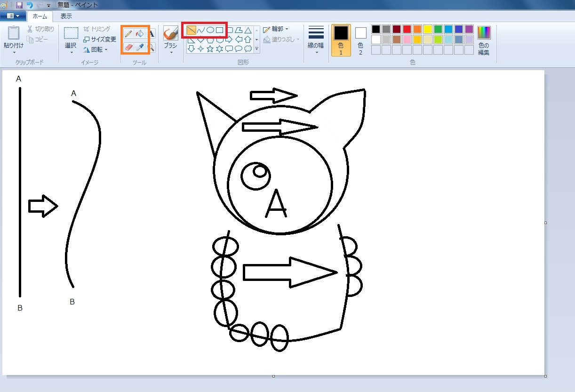Select the Text tool (A icon)
Image resolution: width=575 pixels, height=392 pixels.
[152, 33]
